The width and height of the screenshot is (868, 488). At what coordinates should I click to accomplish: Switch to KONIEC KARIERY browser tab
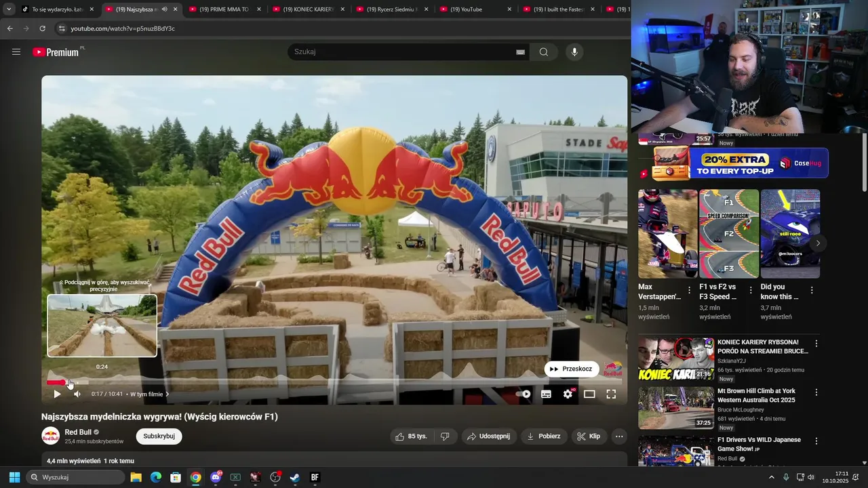309,9
